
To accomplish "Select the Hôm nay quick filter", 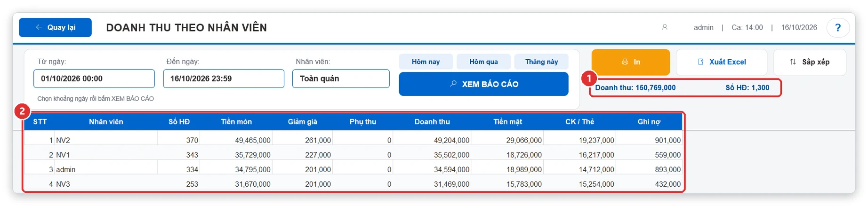I will tap(426, 62).
